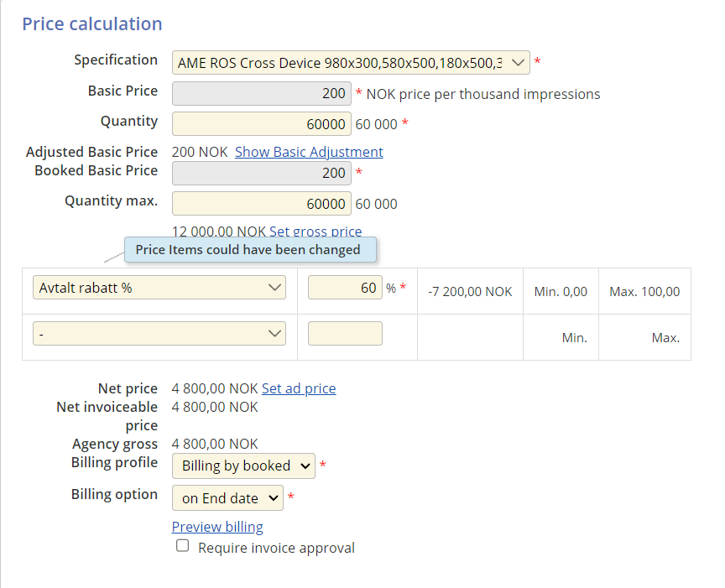Open the Show Basic Adjustment link
The width and height of the screenshot is (725, 588).
pyautogui.click(x=309, y=152)
